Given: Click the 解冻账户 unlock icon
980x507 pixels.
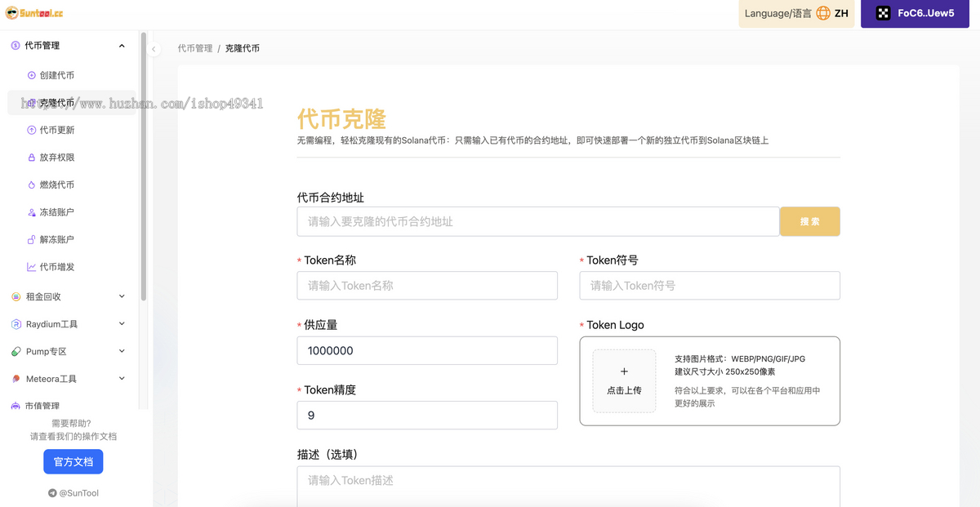Looking at the screenshot, I should pyautogui.click(x=32, y=239).
